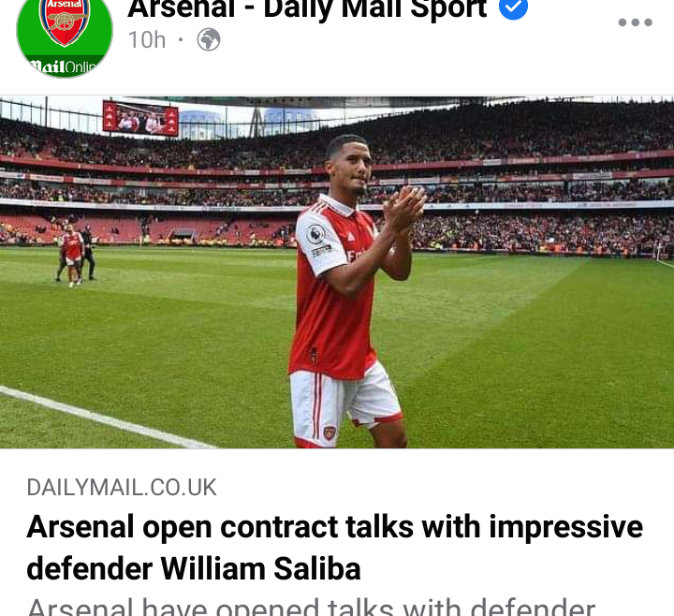Click the 10h post timestamp
This screenshot has width=674, height=616.
[147, 40]
